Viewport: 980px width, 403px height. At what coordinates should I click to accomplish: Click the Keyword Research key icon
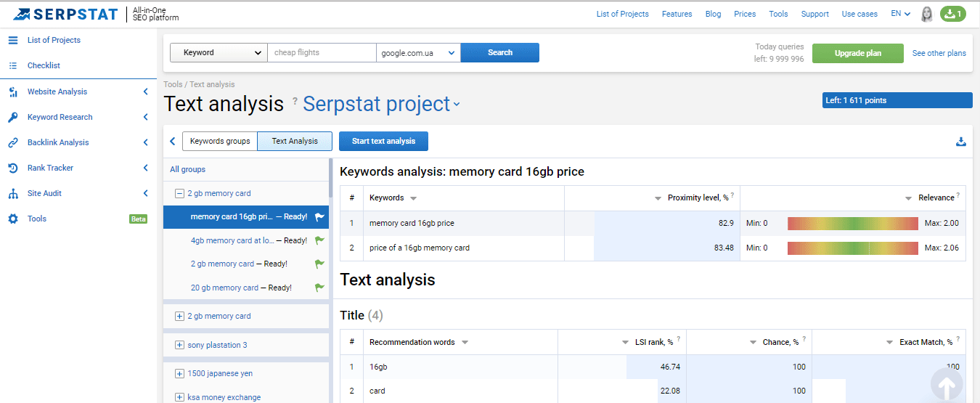point(12,117)
